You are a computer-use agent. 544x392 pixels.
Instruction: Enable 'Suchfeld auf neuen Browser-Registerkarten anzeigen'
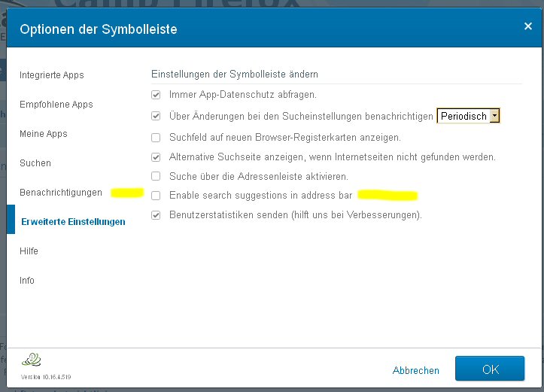click(x=156, y=138)
